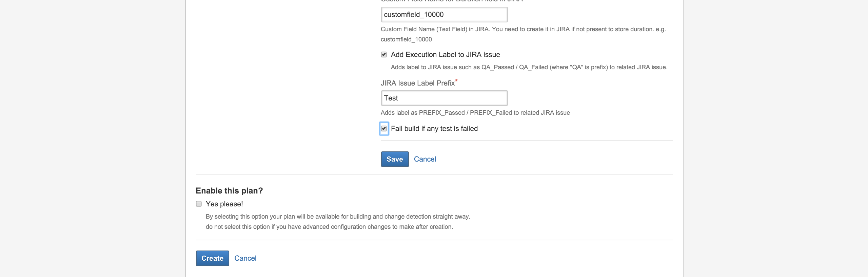Focus the customfield_10000 text field
This screenshot has width=868, height=277.
point(444,15)
